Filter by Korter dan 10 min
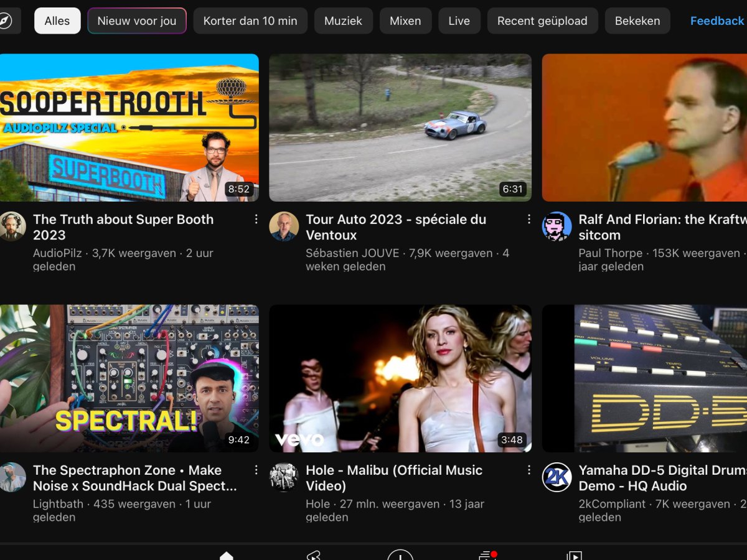Image resolution: width=747 pixels, height=560 pixels. pyautogui.click(x=250, y=21)
